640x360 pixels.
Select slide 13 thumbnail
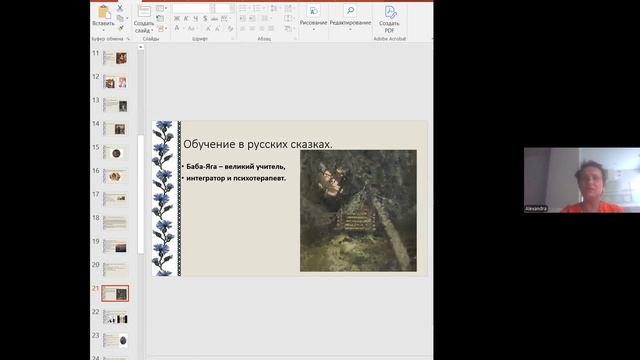click(115, 105)
